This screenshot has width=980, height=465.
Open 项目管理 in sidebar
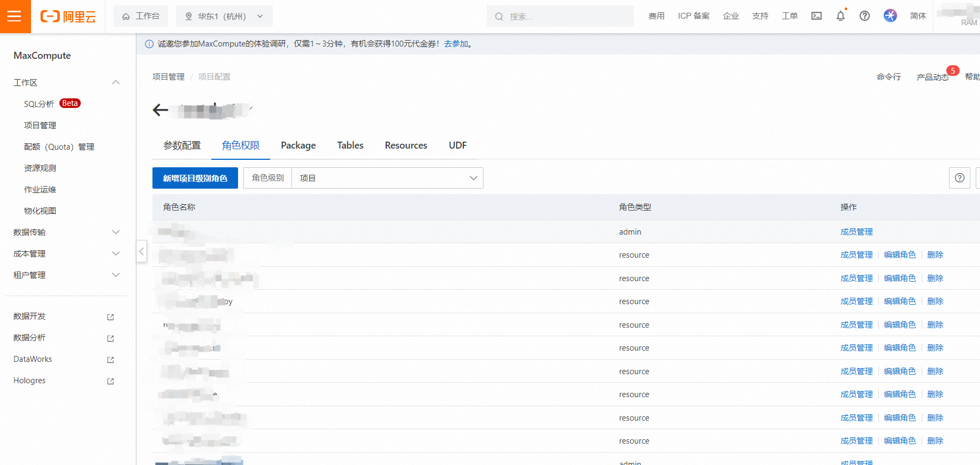tap(40, 125)
